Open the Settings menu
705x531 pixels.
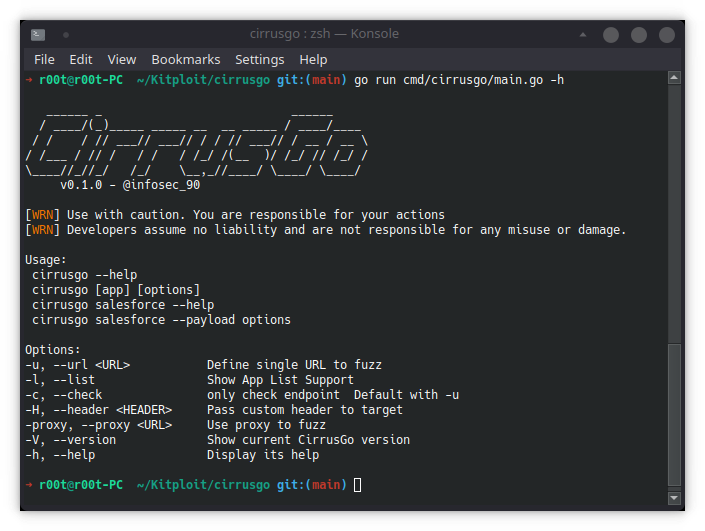tap(259, 59)
